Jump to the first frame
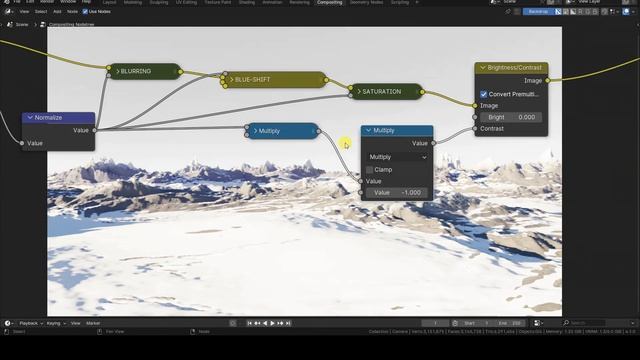640x360 pixels. pyautogui.click(x=249, y=323)
